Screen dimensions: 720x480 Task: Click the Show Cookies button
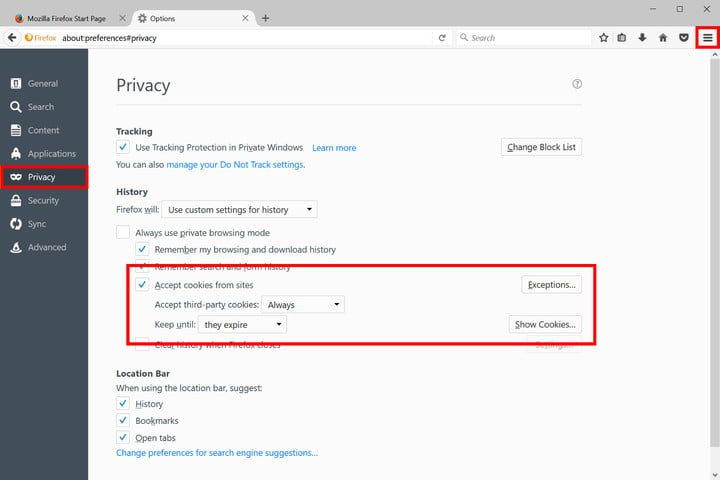pyautogui.click(x=544, y=324)
